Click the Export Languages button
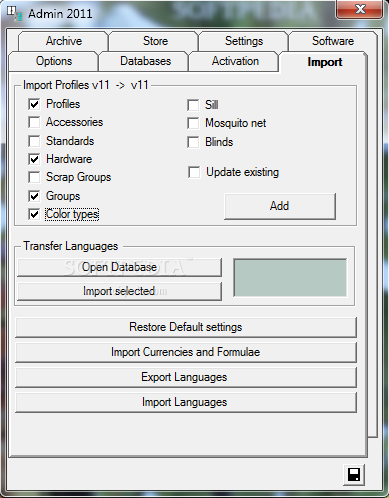 186,377
